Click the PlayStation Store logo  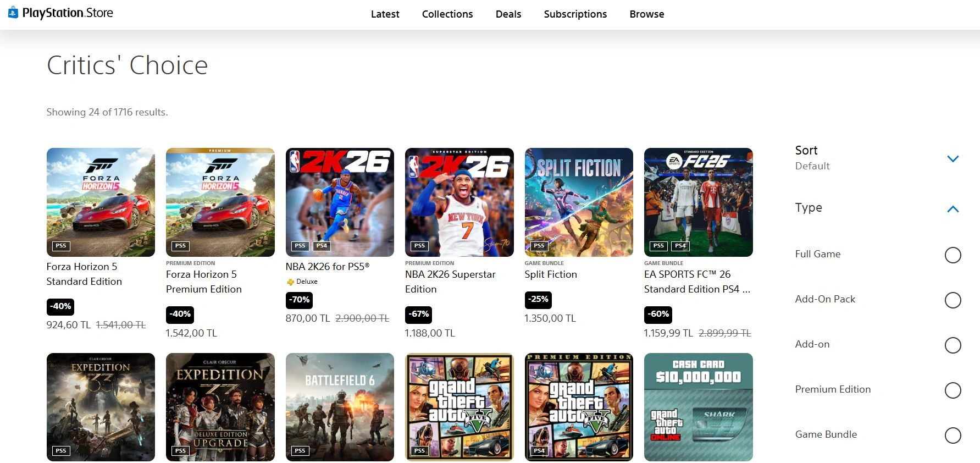coord(60,13)
